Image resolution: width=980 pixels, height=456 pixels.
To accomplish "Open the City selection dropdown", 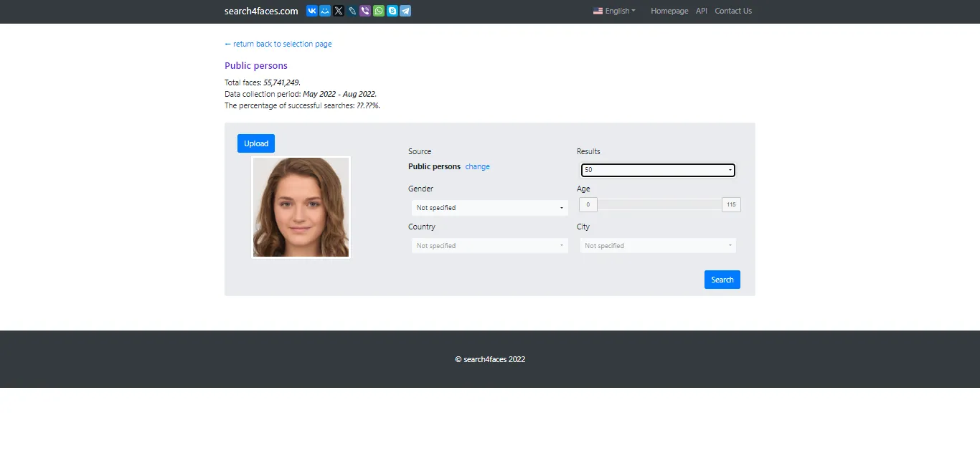I will point(657,245).
